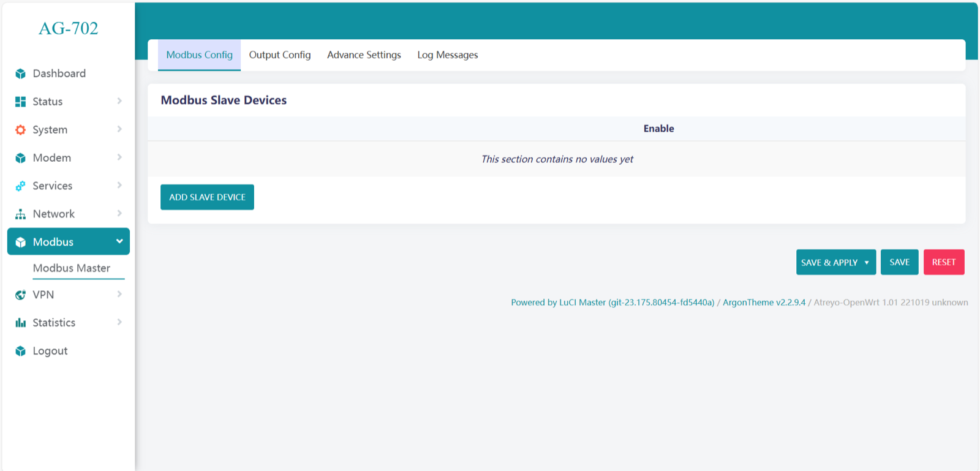Click the Statistics bar chart icon

coord(20,323)
